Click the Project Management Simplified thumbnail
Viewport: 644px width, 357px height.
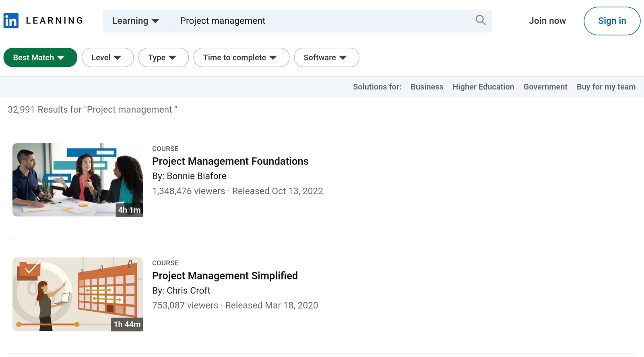[78, 294]
